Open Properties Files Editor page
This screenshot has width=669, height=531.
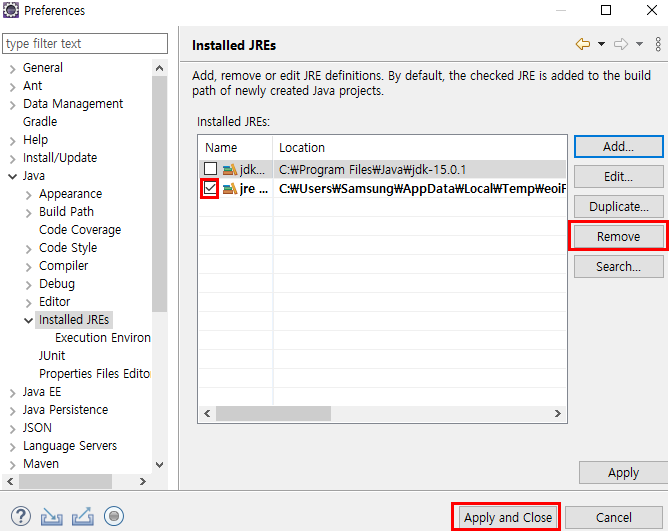coord(95,374)
